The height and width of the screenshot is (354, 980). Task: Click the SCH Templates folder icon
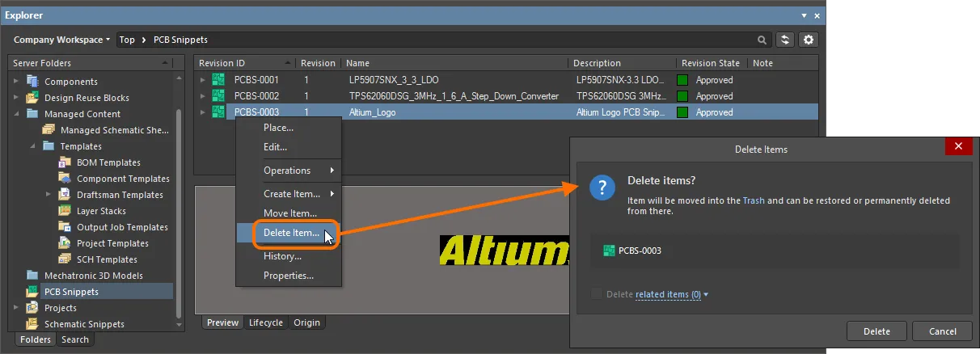tap(65, 259)
